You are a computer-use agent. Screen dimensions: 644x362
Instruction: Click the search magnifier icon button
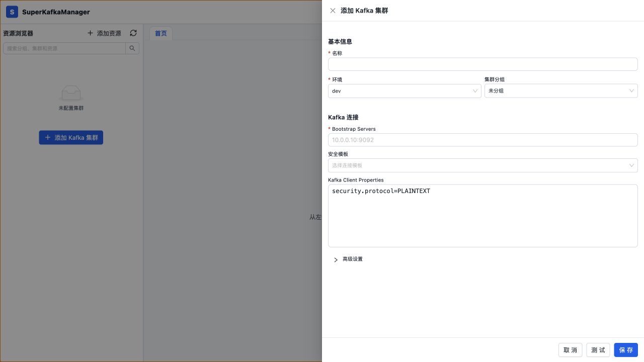pos(132,48)
